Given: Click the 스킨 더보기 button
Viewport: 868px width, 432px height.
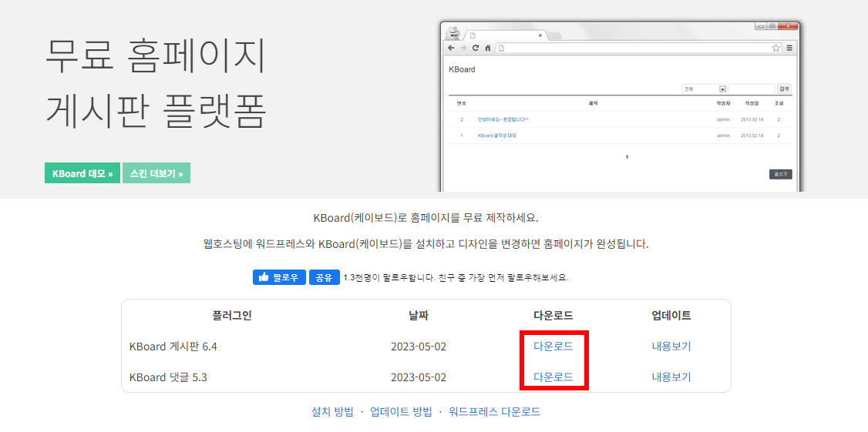Looking at the screenshot, I should (x=156, y=173).
